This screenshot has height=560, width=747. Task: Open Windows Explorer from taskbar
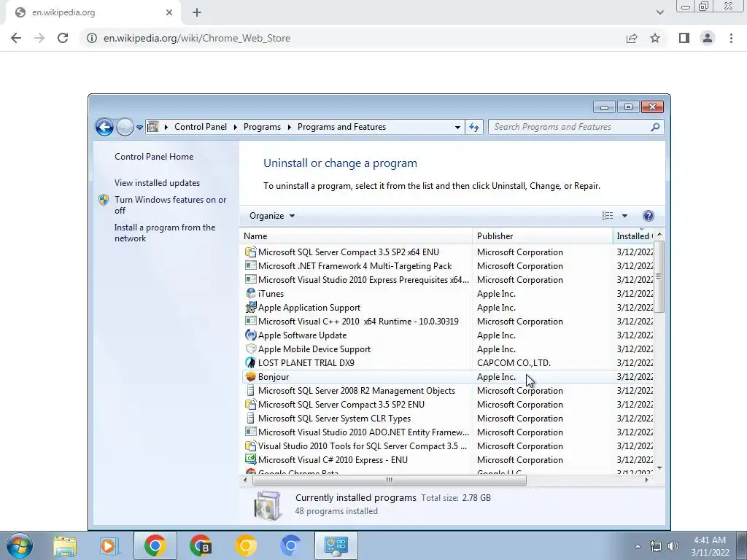tap(65, 545)
